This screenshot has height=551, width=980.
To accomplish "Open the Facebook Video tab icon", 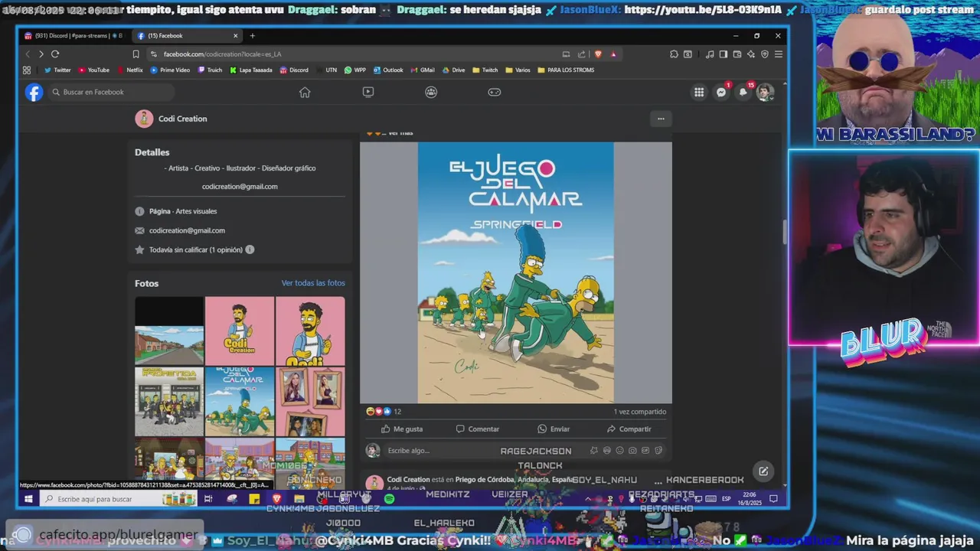I will click(368, 92).
